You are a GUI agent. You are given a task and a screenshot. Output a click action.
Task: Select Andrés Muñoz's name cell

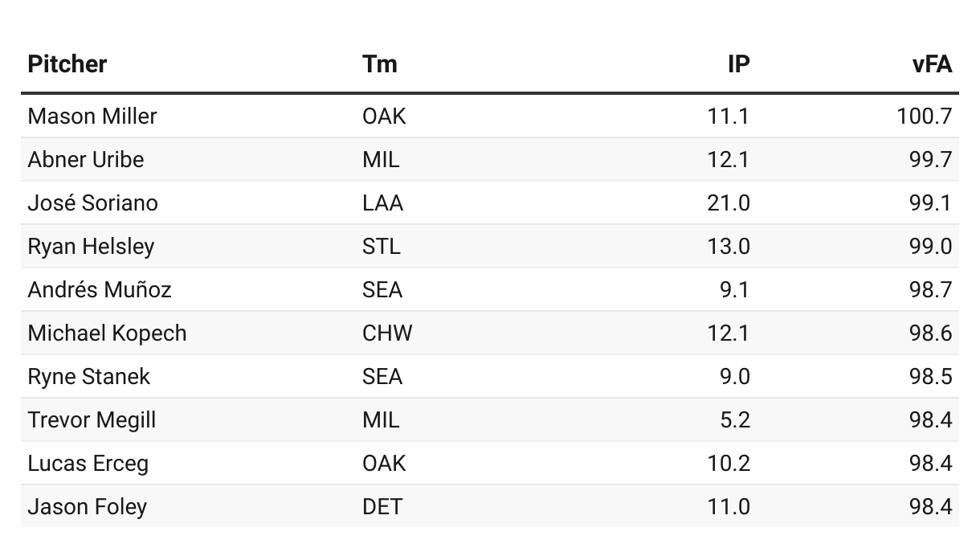coord(99,290)
